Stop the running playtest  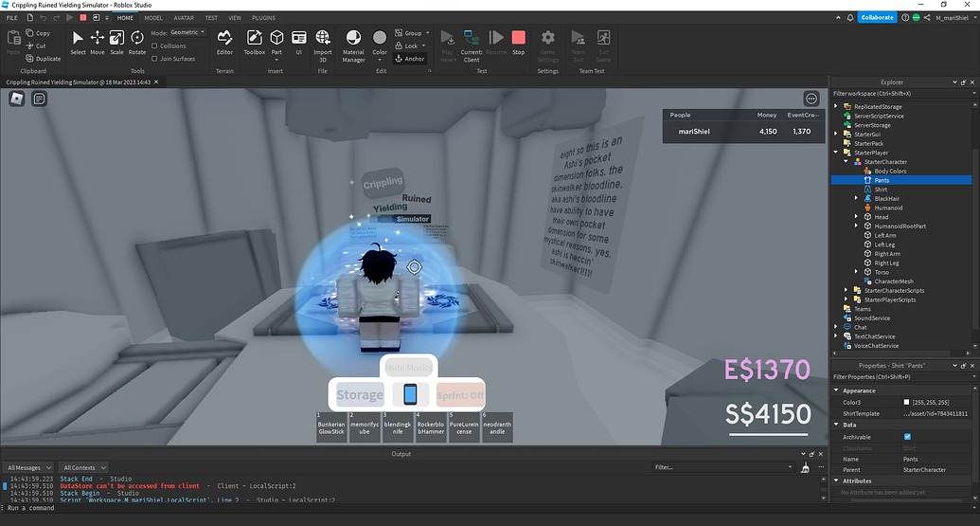coord(519,42)
